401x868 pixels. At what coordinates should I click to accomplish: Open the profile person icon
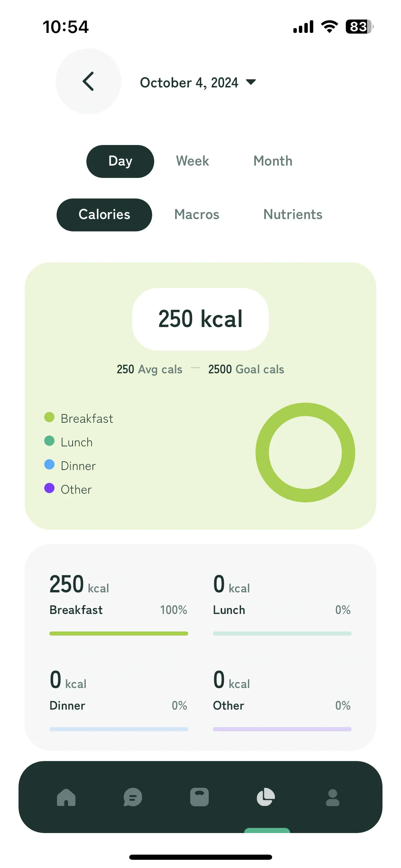click(332, 797)
